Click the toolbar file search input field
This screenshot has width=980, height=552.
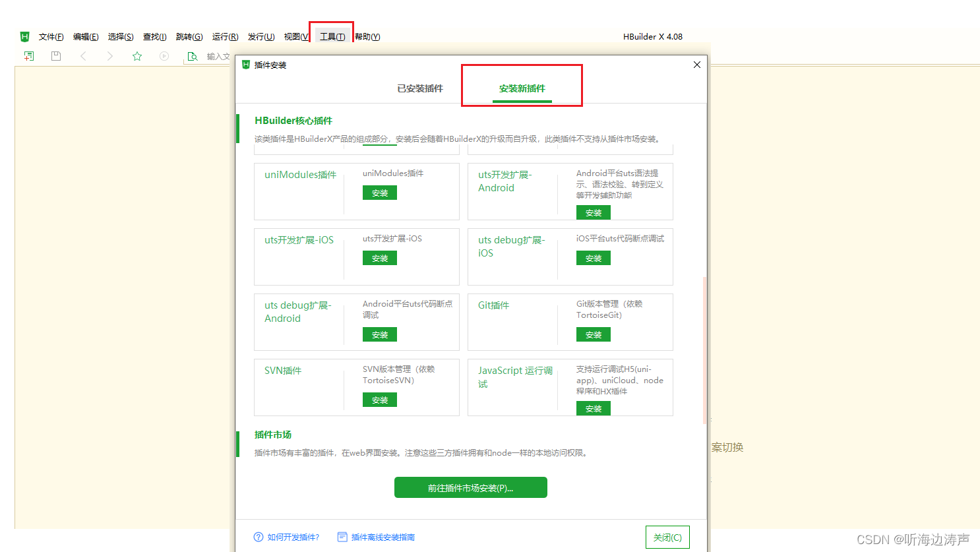coord(218,57)
